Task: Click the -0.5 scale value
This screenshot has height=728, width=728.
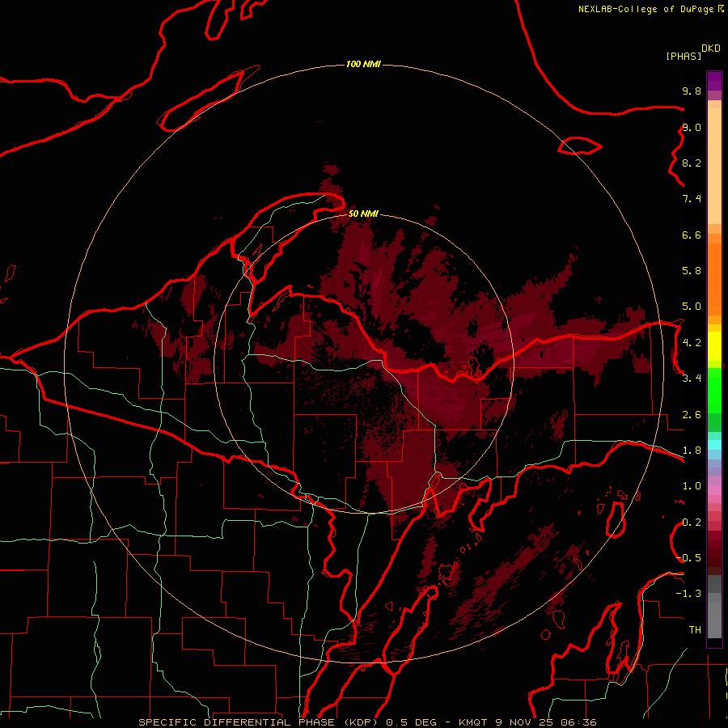Action: [x=689, y=558]
